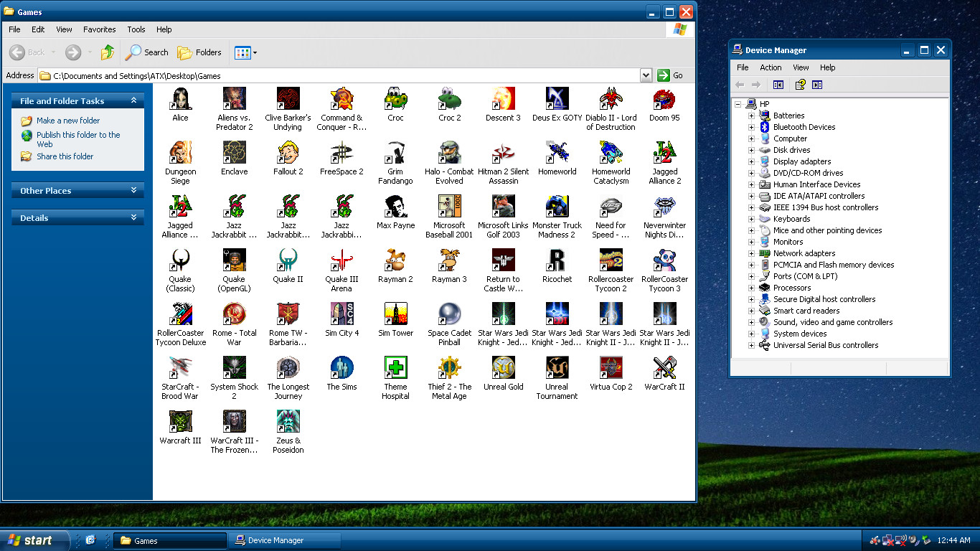Open Edit menu in Games window

(38, 29)
